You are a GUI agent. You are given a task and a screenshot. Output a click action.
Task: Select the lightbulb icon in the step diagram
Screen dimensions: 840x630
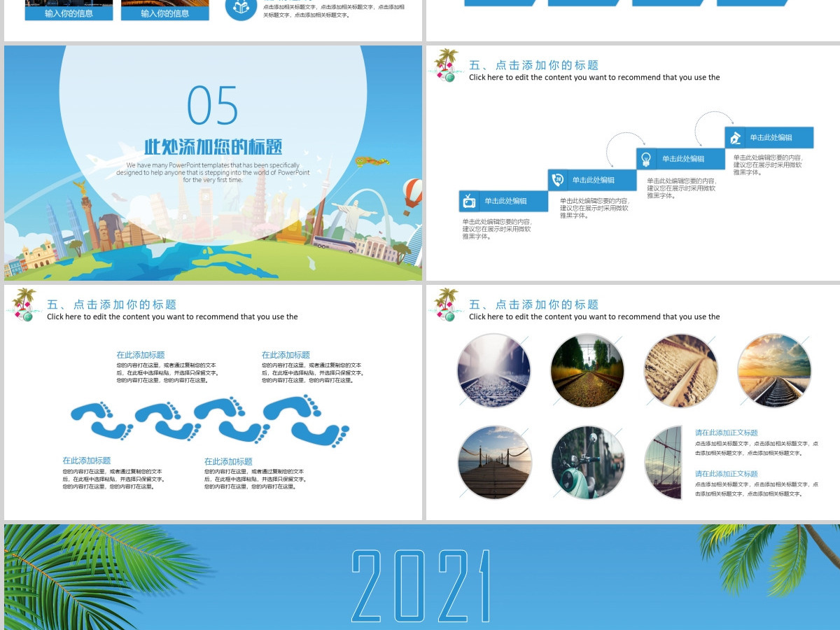pos(645,159)
